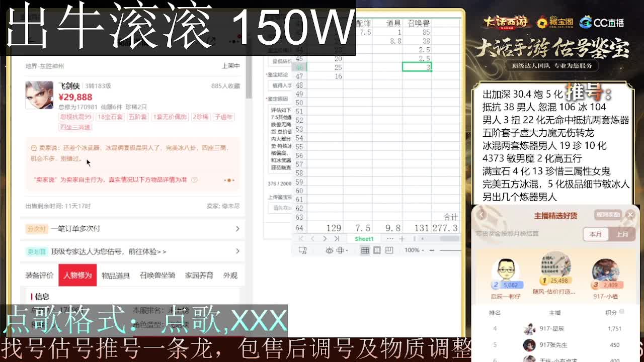
Task: Click the 规则奖励 button
Action: pos(607,215)
